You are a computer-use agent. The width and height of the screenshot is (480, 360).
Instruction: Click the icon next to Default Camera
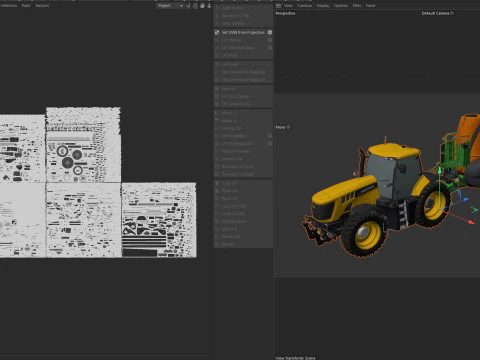point(452,13)
